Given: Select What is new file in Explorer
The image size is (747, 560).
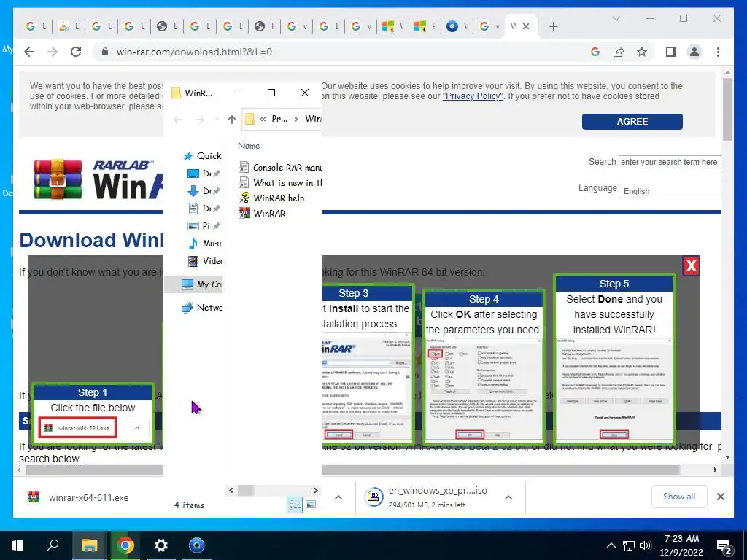Looking at the screenshot, I should (x=281, y=183).
